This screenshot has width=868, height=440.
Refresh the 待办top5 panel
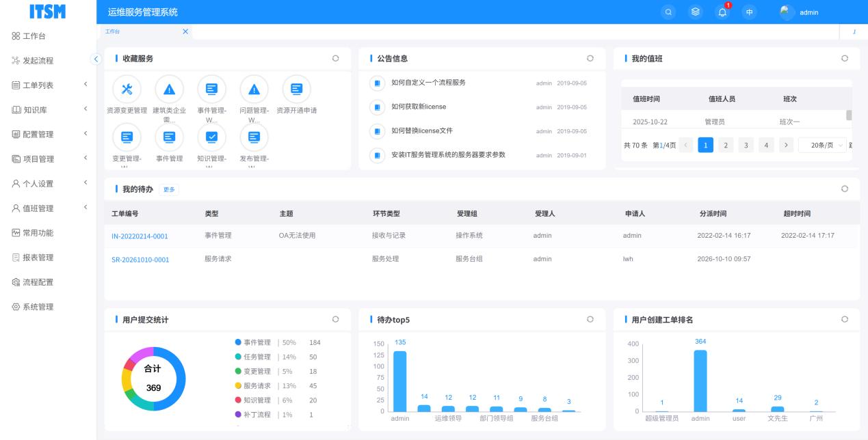point(590,319)
